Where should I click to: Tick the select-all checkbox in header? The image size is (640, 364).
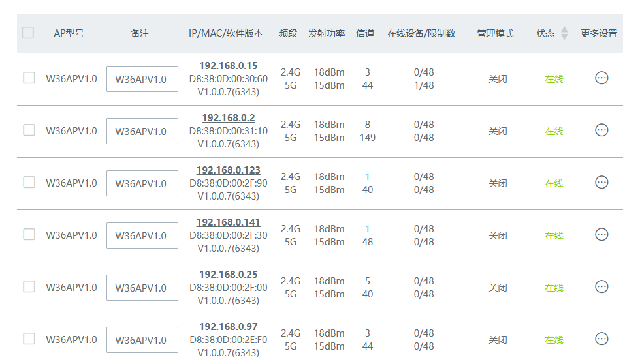coord(27,33)
